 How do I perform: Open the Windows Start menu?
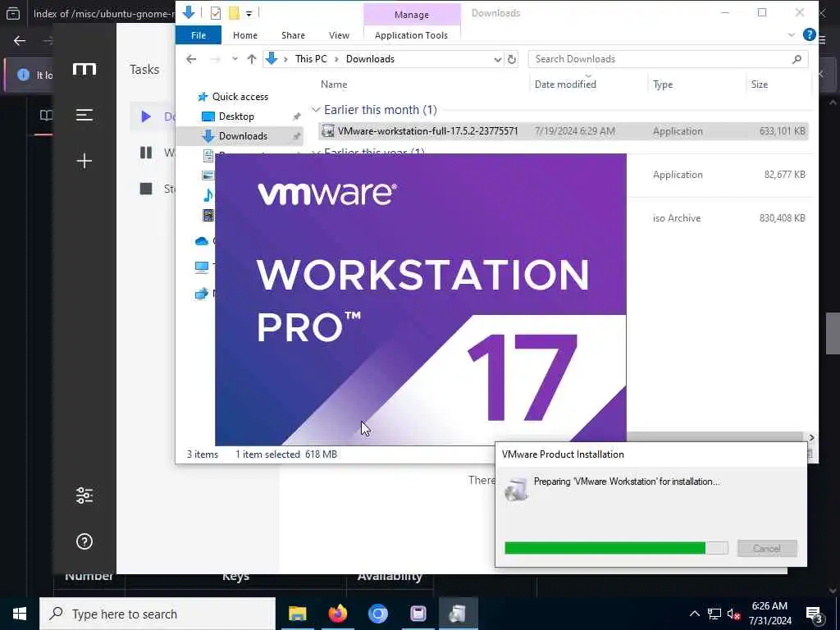[x=20, y=614]
